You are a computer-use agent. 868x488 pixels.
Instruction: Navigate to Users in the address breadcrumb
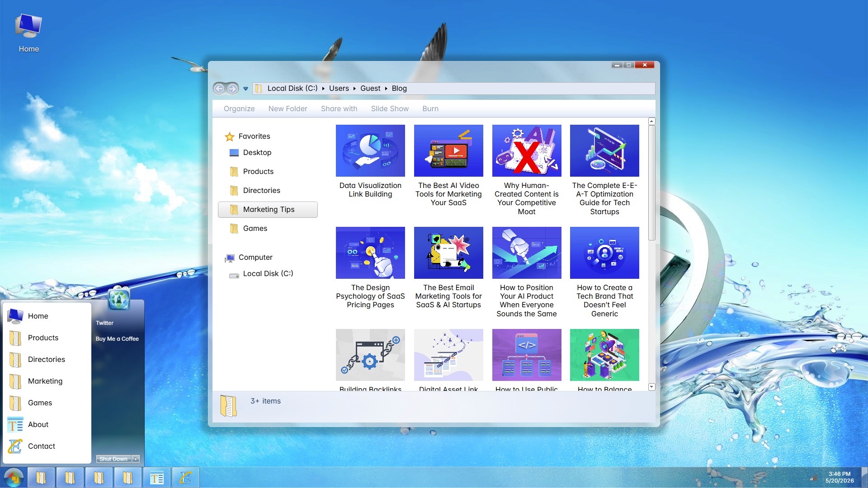339,89
